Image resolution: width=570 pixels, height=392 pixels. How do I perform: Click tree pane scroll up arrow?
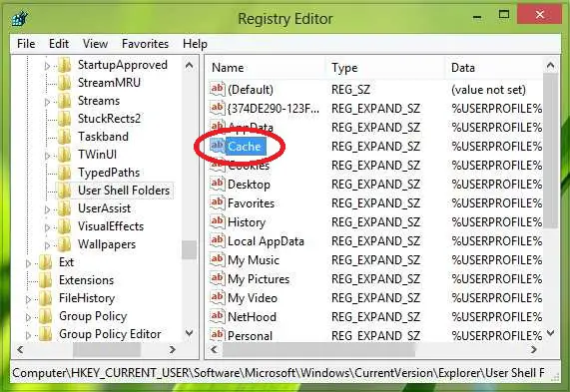click(x=189, y=66)
